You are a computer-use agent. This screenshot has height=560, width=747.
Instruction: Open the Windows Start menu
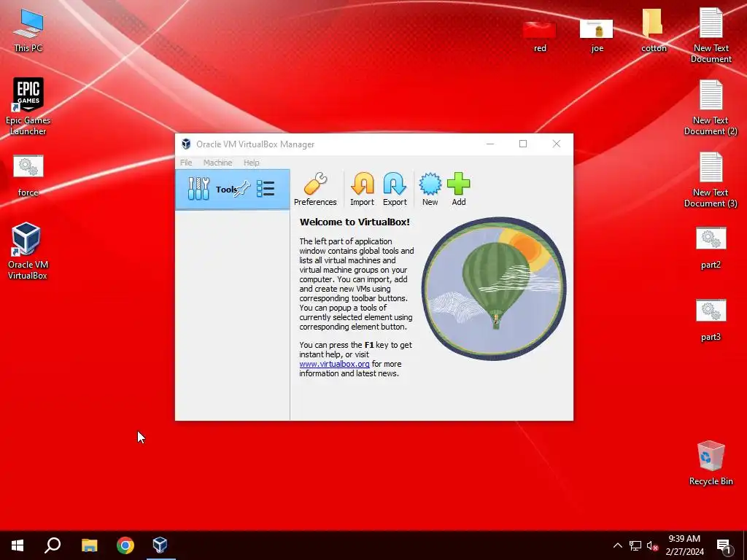pos(18,545)
